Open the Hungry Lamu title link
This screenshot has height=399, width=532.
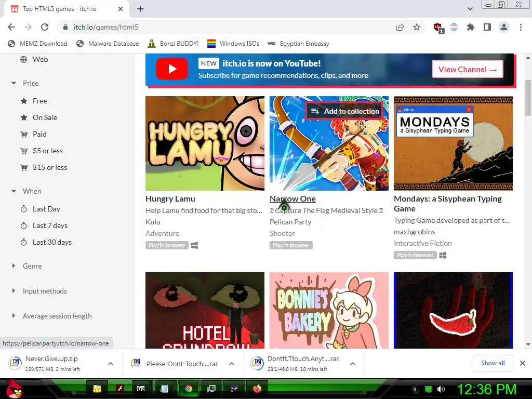(170, 199)
